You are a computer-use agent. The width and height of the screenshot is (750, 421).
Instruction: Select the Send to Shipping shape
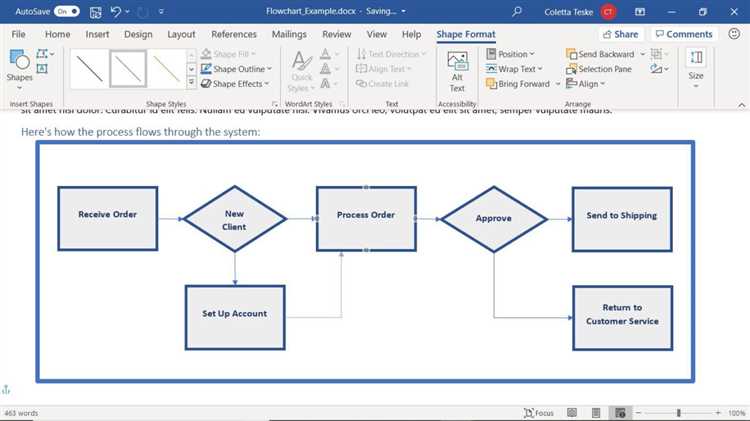click(622, 219)
